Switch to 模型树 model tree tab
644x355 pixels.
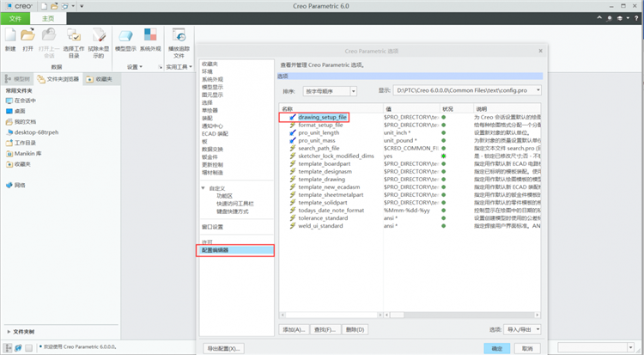point(17,78)
